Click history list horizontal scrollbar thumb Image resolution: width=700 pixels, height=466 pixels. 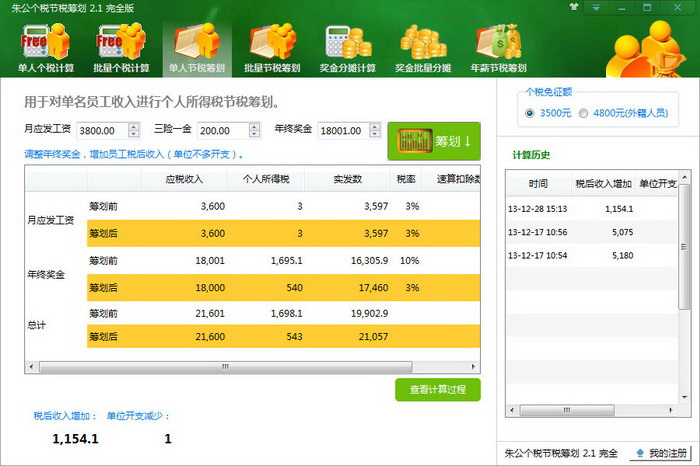[567, 410]
